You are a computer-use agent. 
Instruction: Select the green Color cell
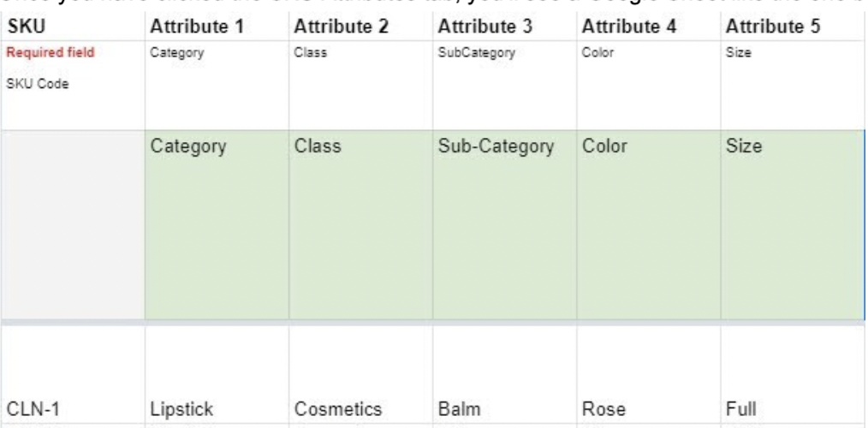[602, 147]
